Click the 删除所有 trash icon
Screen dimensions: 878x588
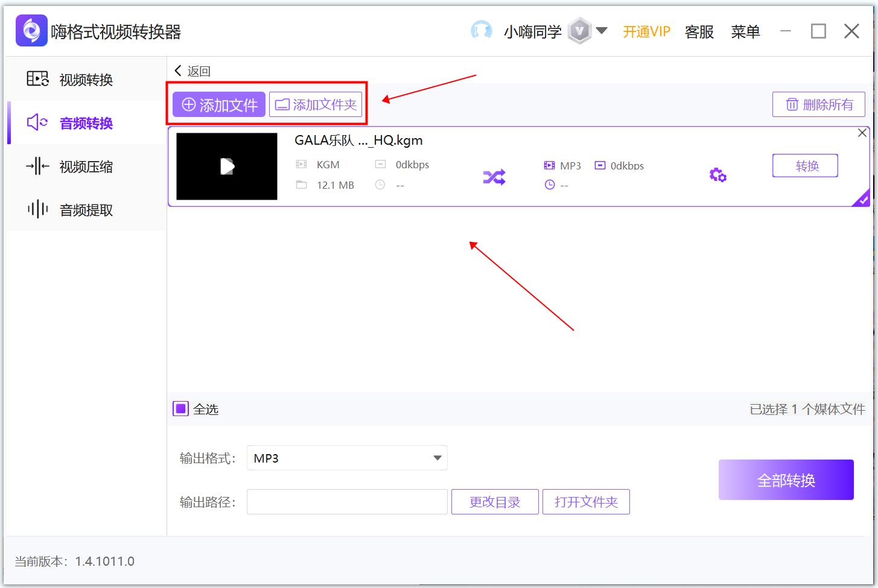(792, 104)
